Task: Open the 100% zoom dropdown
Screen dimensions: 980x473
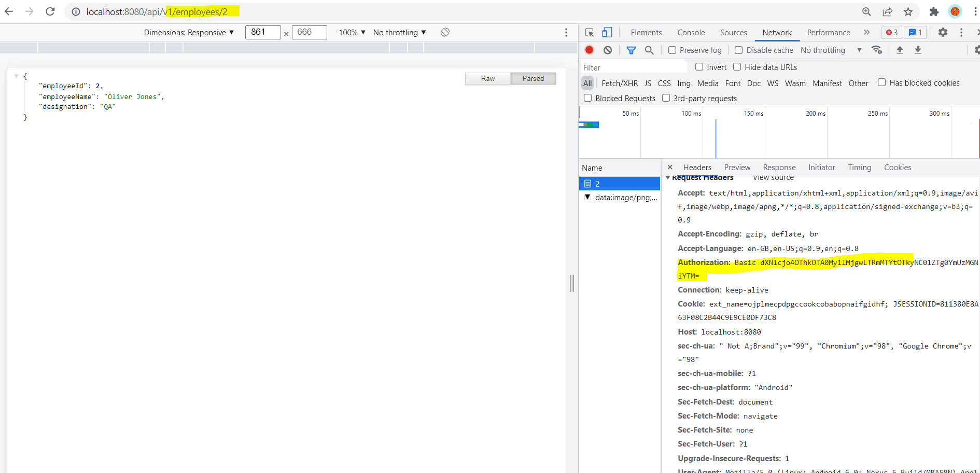Action: 352,32
